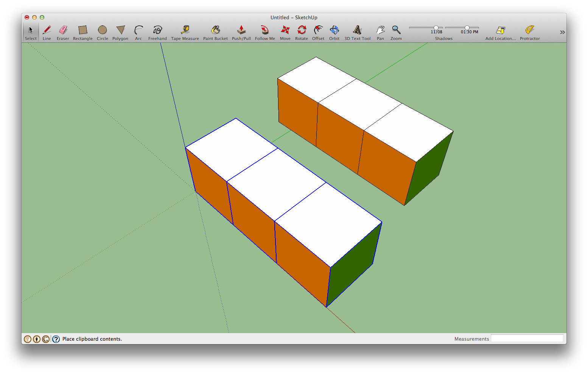Select the Polygon tool
This screenshot has height=374, width=588.
pyautogui.click(x=120, y=30)
